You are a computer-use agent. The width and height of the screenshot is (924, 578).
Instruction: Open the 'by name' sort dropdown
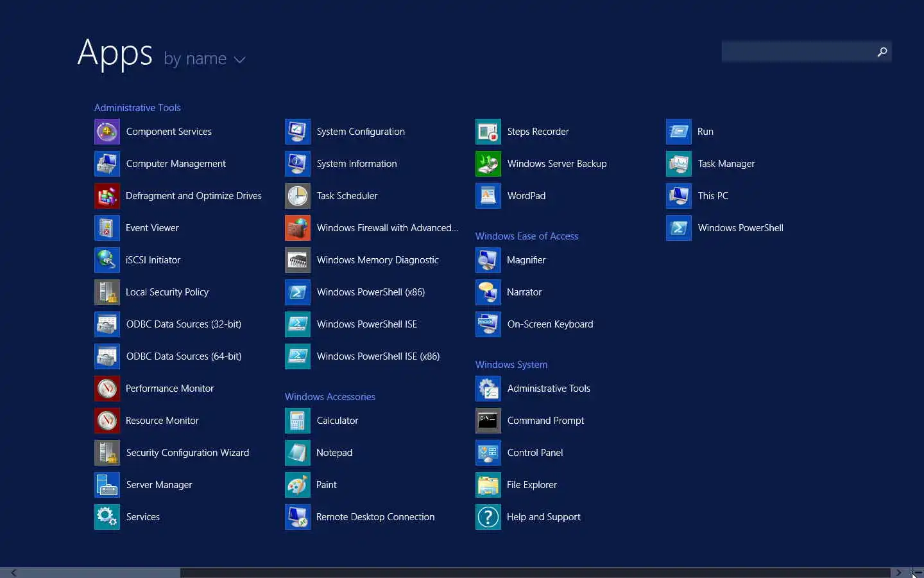[x=204, y=58]
